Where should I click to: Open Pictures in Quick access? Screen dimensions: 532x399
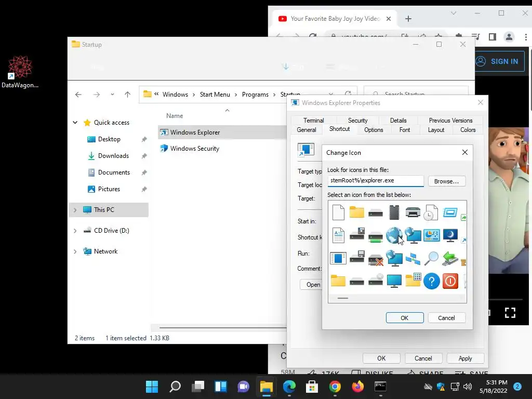109,189
